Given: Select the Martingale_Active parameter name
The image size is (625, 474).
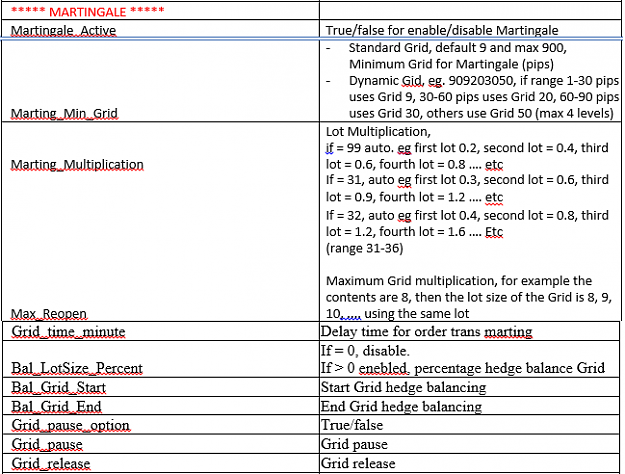Looking at the screenshot, I should [63, 31].
